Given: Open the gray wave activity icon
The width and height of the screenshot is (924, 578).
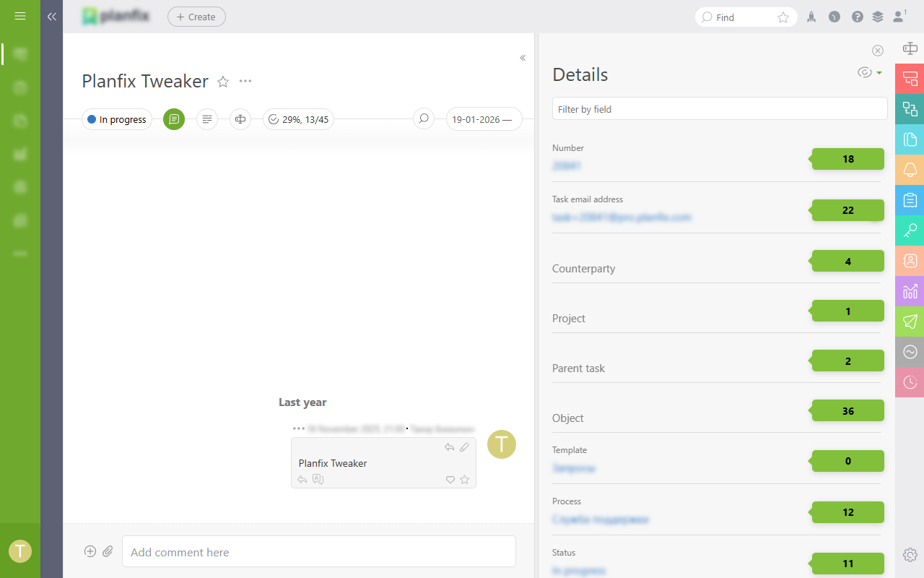Looking at the screenshot, I should pyautogui.click(x=910, y=352).
